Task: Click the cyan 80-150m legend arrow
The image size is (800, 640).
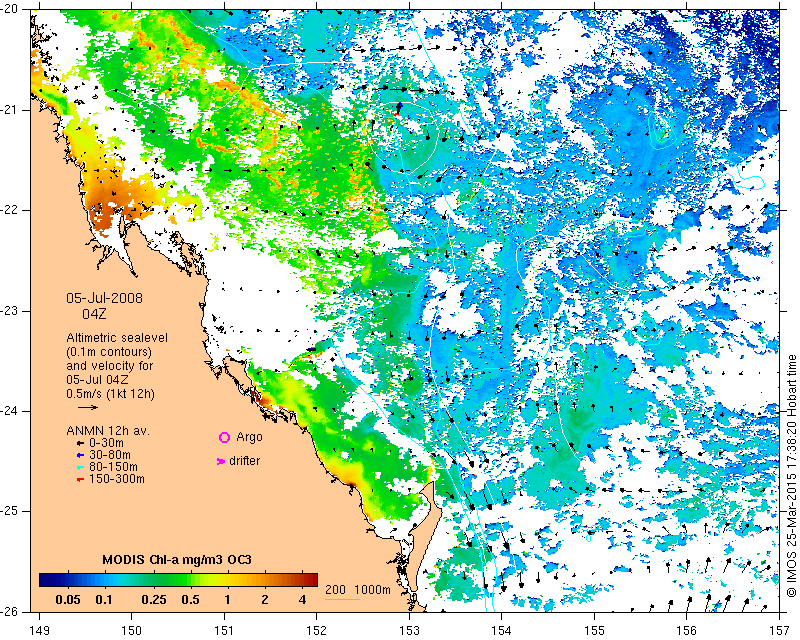Action: 80,467
